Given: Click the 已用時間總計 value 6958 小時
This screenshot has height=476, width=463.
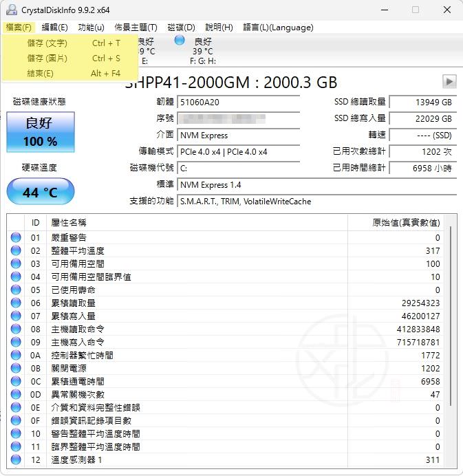Looking at the screenshot, I should coord(423,168).
